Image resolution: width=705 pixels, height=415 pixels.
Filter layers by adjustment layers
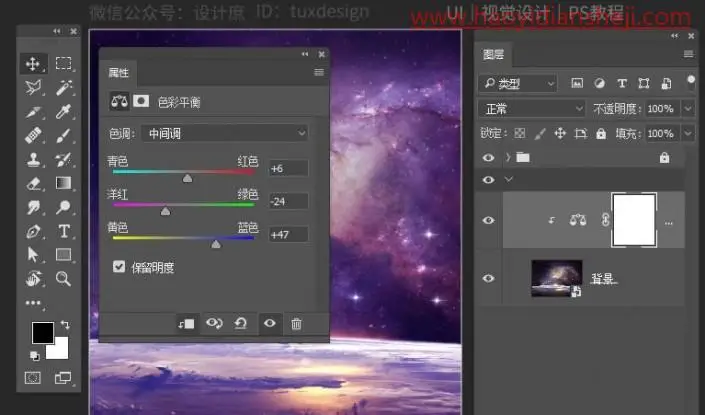pyautogui.click(x=599, y=83)
